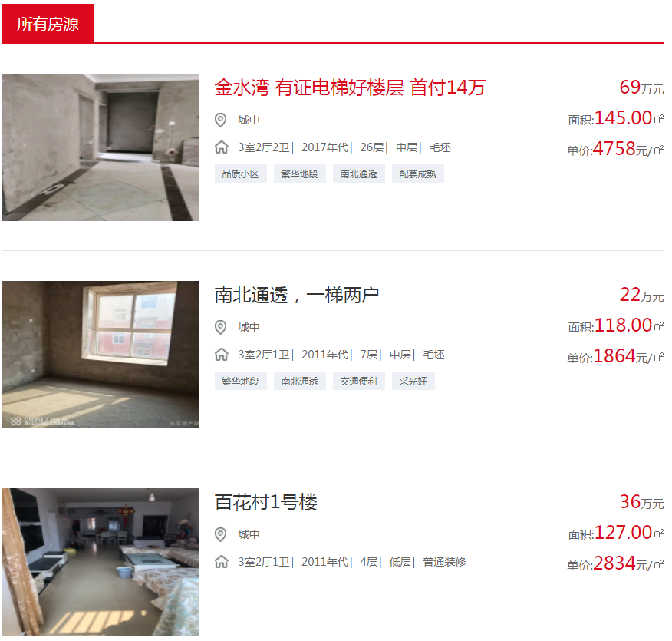Click the 采光好 tag
Viewport: 672px width, 641px height.
(x=413, y=382)
